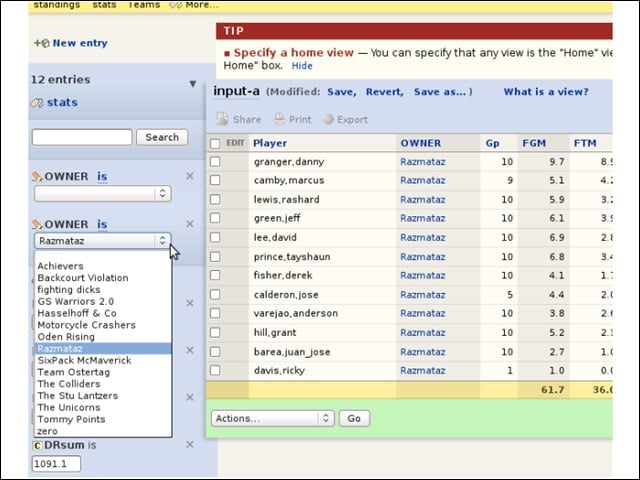Viewport: 640px width, 480px height.
Task: Click the stats tag icon
Action: 37,103
